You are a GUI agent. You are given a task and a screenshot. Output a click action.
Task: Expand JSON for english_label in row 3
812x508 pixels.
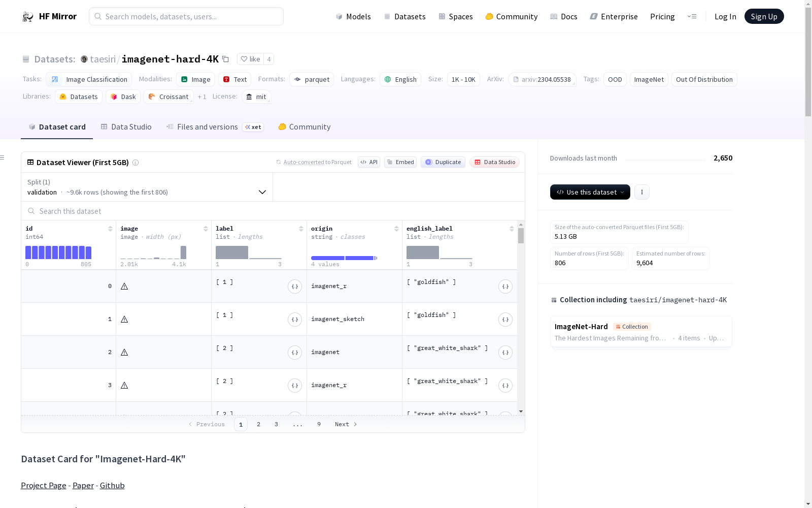coord(505,386)
